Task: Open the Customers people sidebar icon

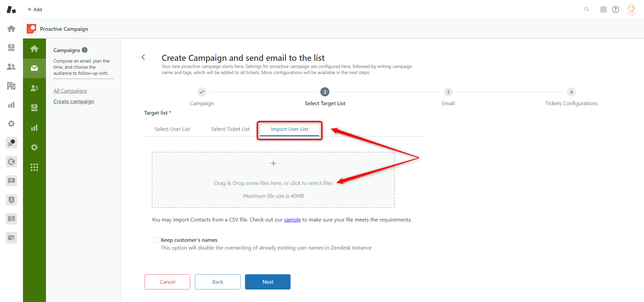Action: (x=11, y=67)
